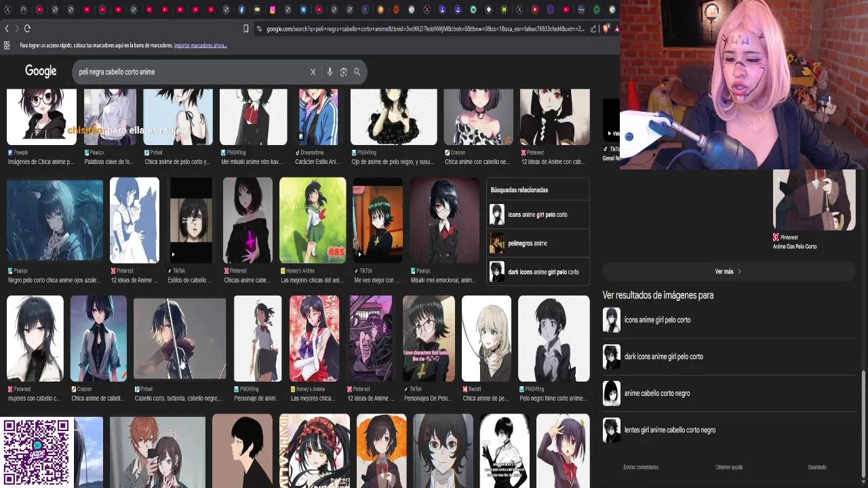Open the Freepik anime girl with glasses thumbnail
The image size is (868, 488).
pyautogui.click(x=41, y=117)
